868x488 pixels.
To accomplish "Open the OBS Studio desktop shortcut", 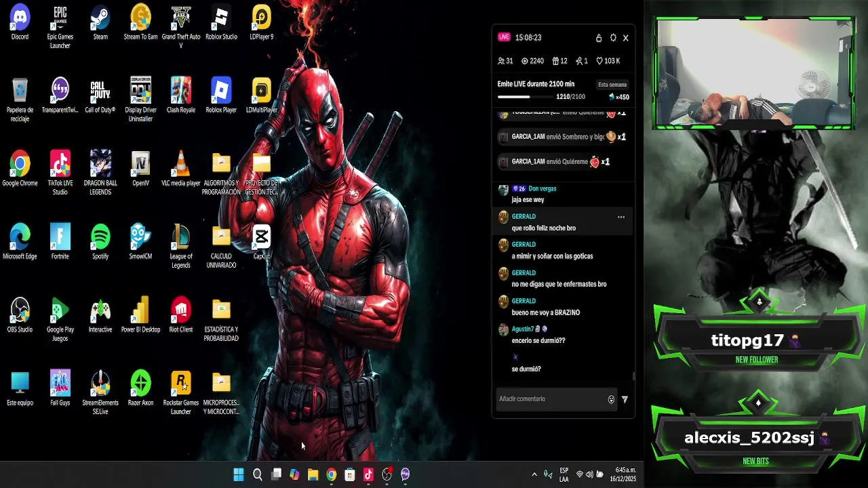I will coord(20,316).
